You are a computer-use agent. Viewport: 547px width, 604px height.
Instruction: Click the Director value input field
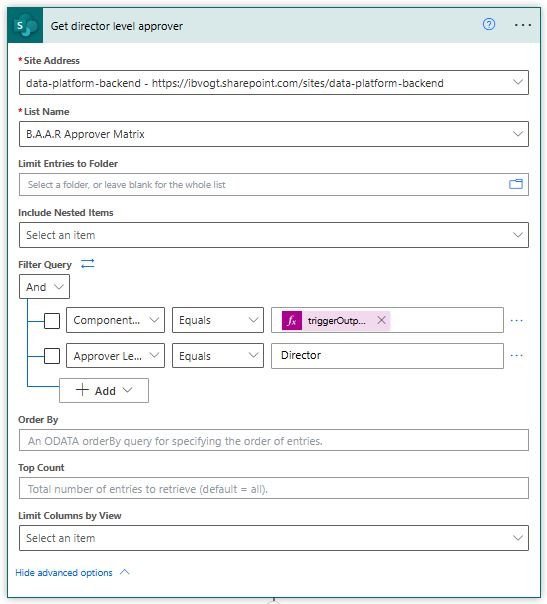tap(387, 356)
